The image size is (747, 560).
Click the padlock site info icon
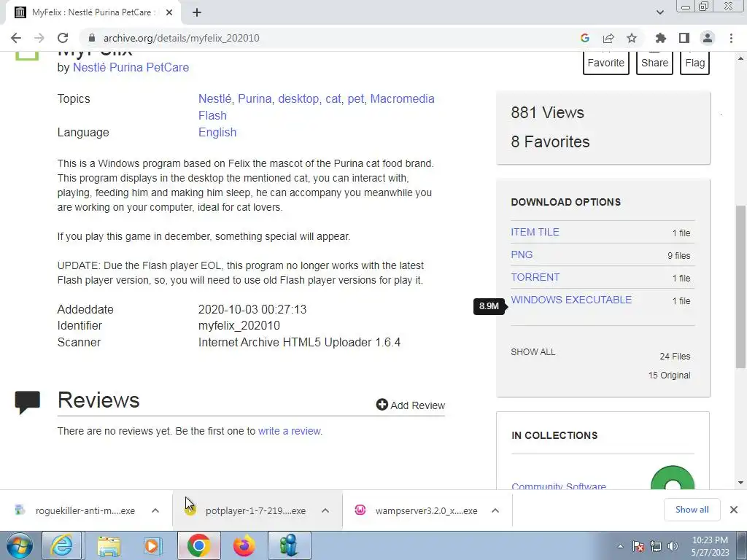coord(92,38)
